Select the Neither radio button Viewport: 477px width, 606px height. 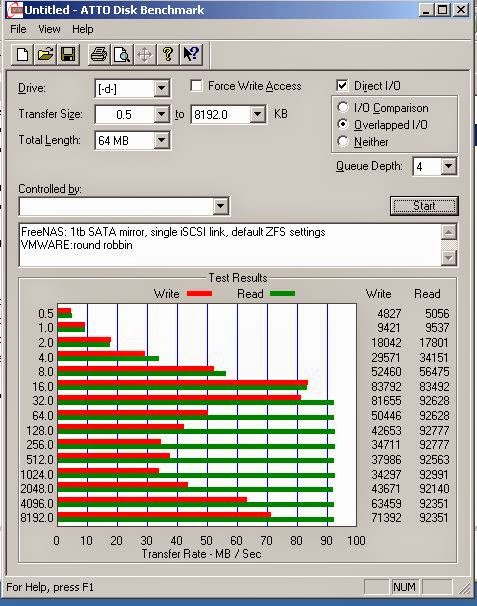point(342,141)
